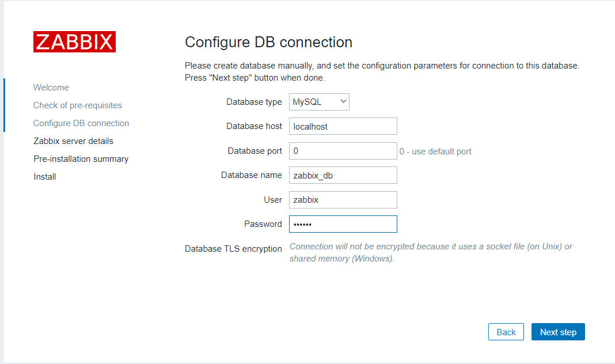This screenshot has width=615, height=364.
Task: Click the Install step in sidebar
Action: pyautogui.click(x=45, y=177)
